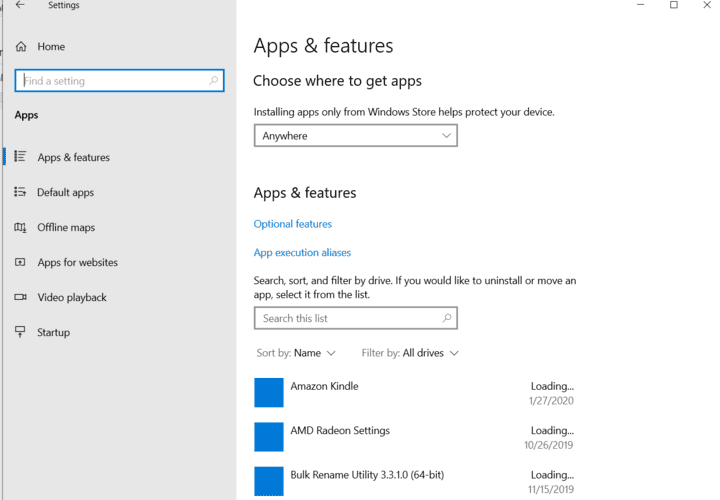Click the Default apps sidebar icon

(20, 192)
